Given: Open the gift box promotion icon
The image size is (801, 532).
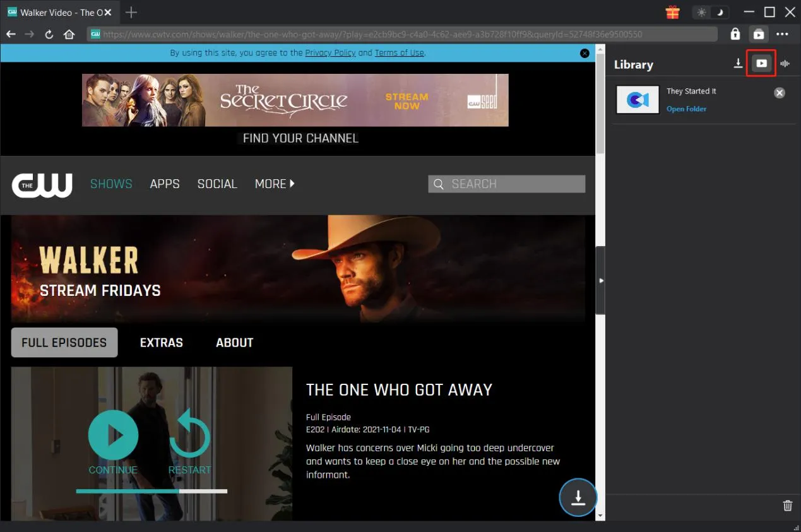Looking at the screenshot, I should click(672, 13).
